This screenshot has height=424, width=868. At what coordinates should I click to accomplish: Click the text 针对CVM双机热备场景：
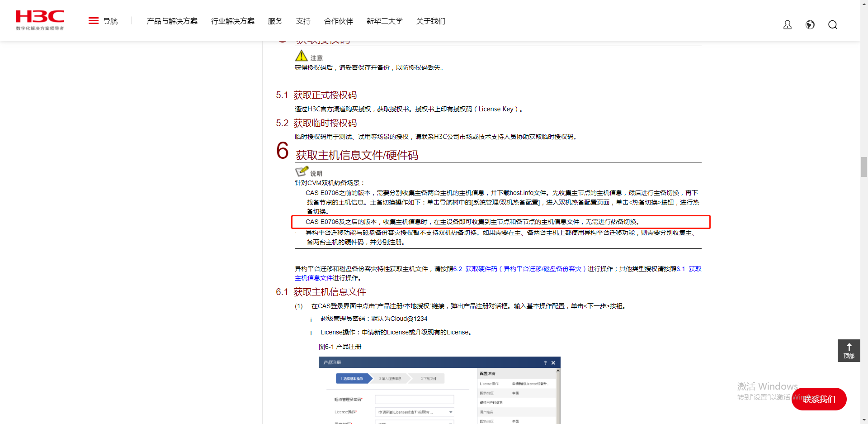330,183
